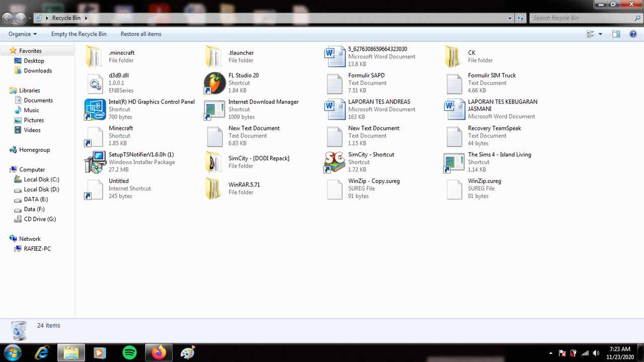Open CD Drive (G:)
Viewport: 644px width, 362px height.
click(x=40, y=219)
